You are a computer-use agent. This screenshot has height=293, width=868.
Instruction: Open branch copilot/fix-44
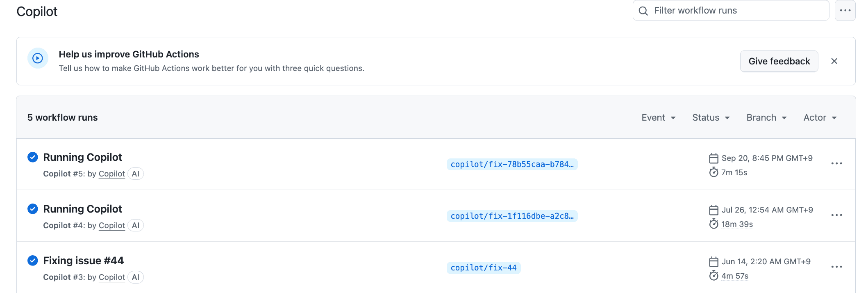484,268
